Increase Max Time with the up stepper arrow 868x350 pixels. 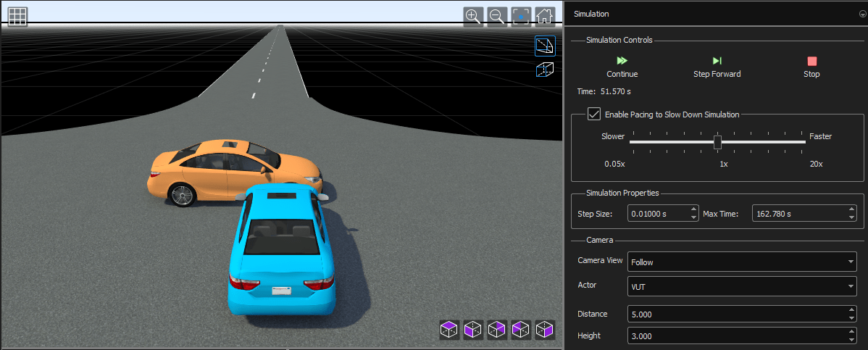point(851,210)
